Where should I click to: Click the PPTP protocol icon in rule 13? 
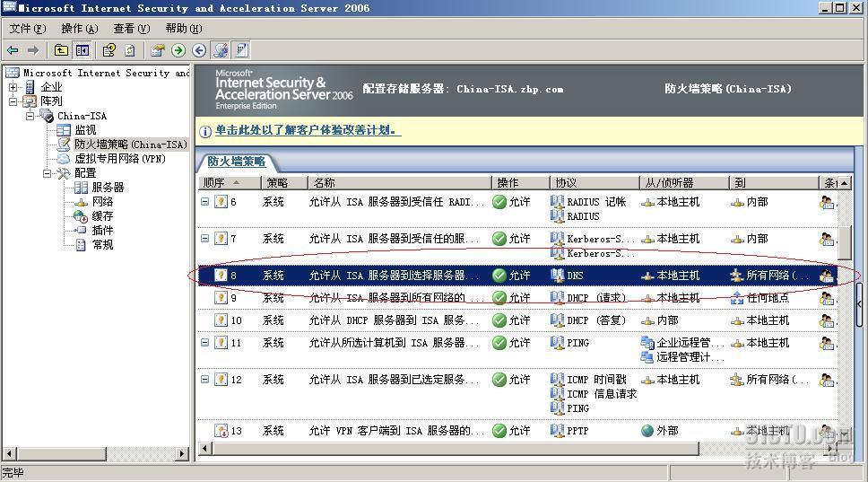(558, 431)
